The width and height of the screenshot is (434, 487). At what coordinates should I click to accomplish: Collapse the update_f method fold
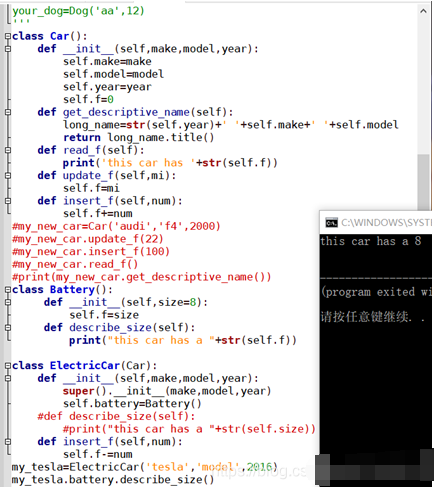click(x=8, y=175)
